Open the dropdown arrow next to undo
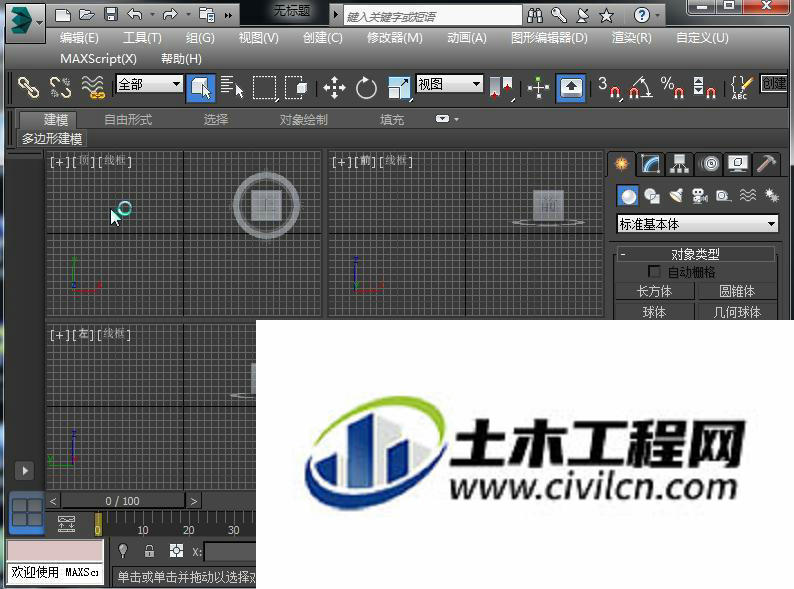Image resolution: width=794 pixels, height=589 pixels. [152, 15]
